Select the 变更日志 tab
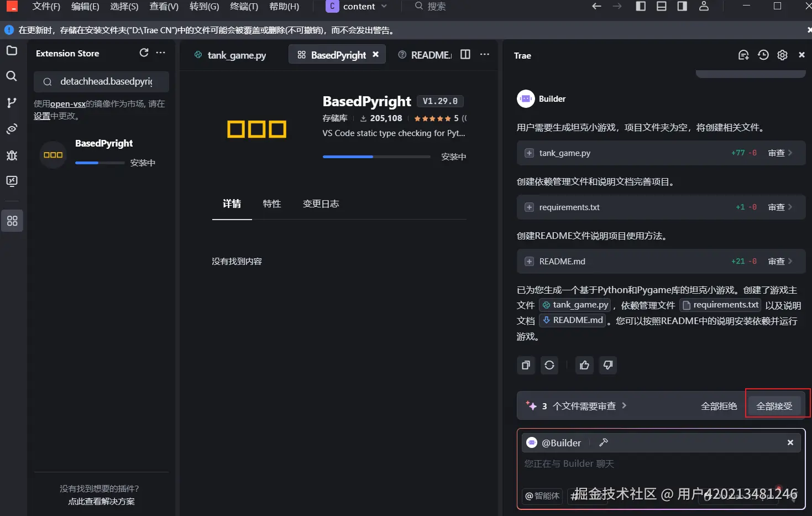 point(321,204)
